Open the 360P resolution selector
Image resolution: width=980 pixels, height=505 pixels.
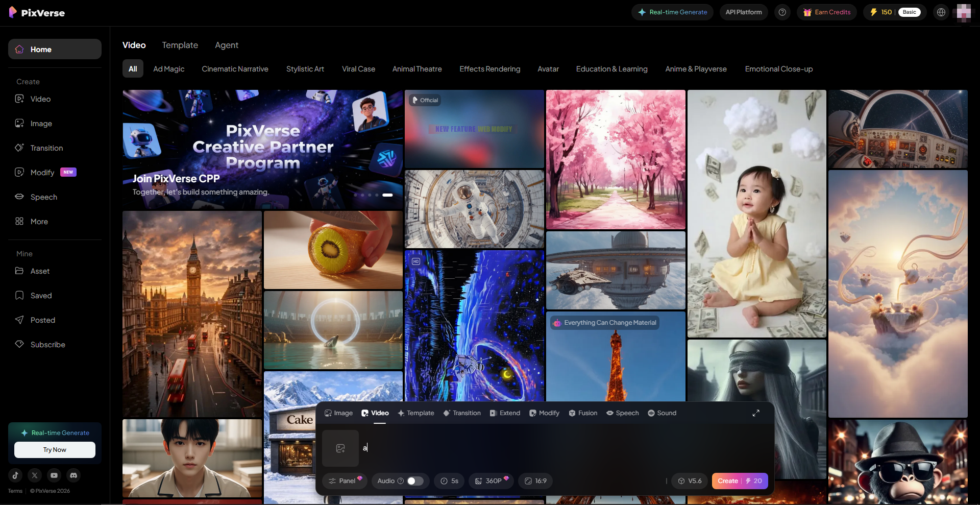[x=491, y=481]
